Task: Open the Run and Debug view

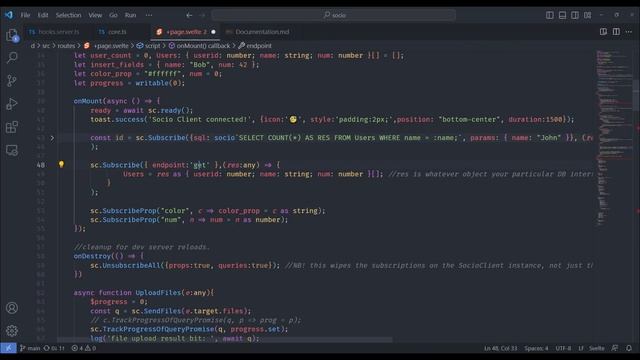Action: (12, 104)
